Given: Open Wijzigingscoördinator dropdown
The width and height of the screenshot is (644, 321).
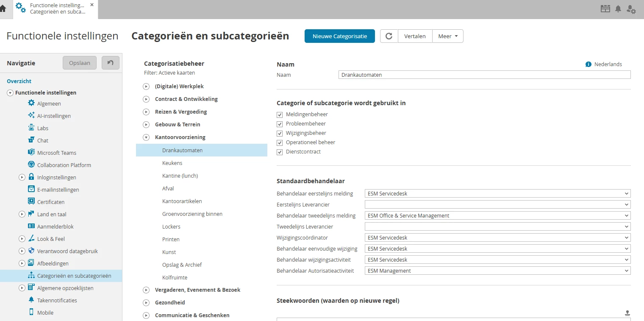Looking at the screenshot, I should point(497,237).
